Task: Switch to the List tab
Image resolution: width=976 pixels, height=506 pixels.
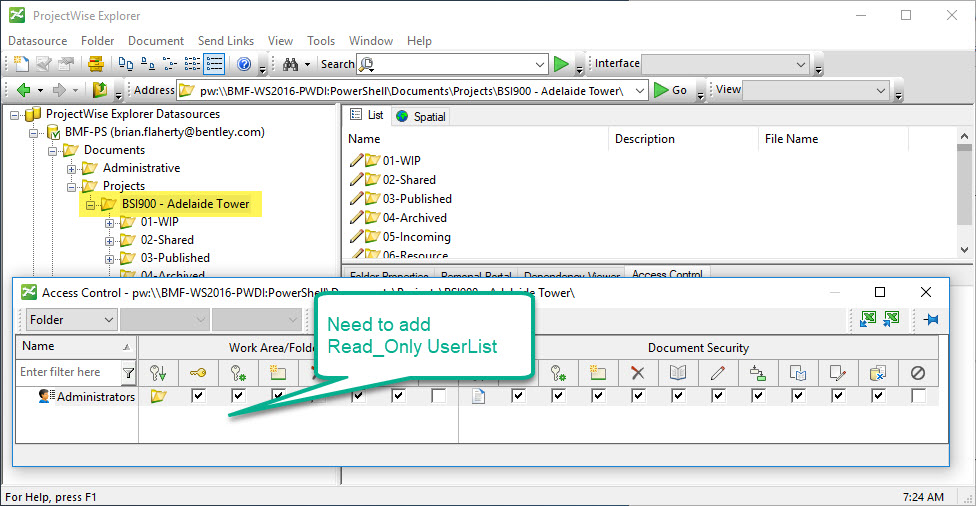Action: (x=367, y=115)
